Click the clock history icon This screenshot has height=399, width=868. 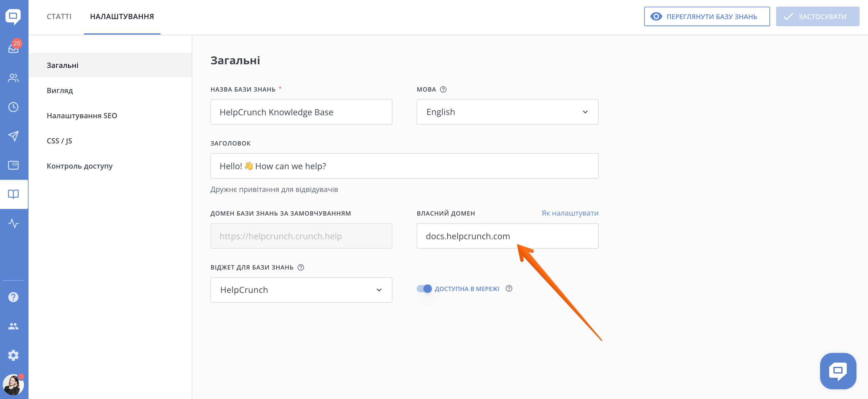(x=13, y=107)
